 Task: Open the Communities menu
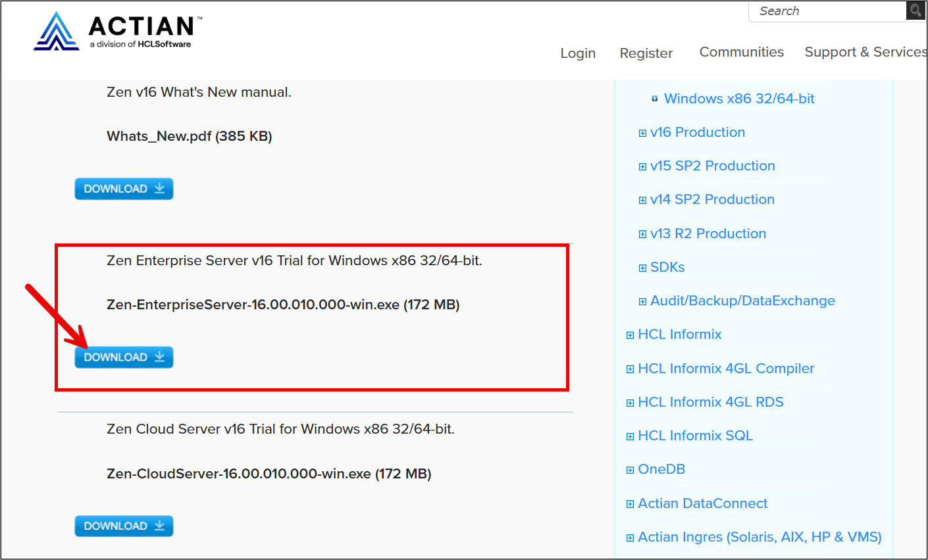point(742,52)
